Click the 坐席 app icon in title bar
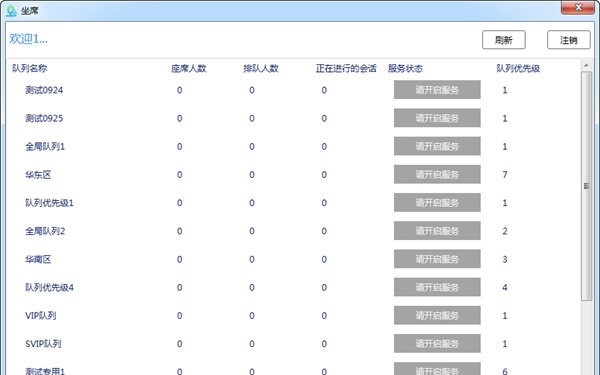 [x=11, y=10]
